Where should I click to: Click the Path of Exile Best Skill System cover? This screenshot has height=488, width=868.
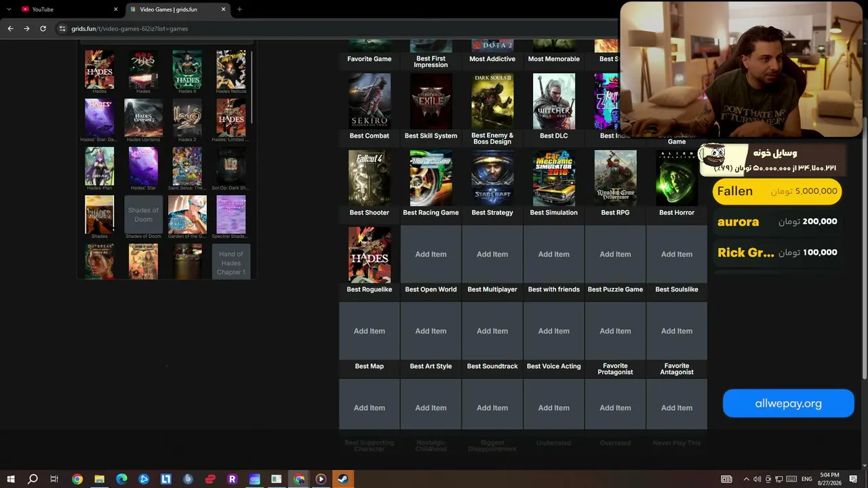[x=431, y=101]
